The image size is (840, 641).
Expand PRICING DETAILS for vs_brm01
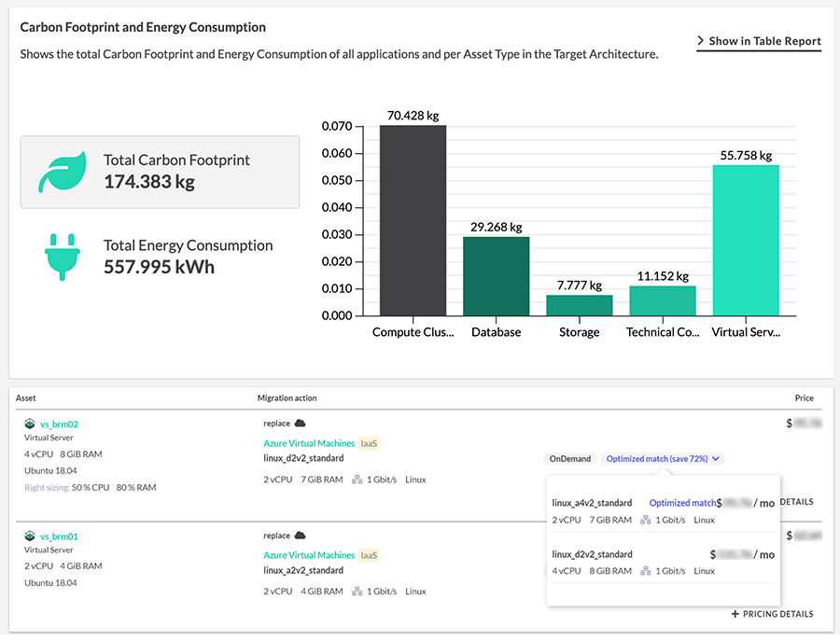[773, 614]
